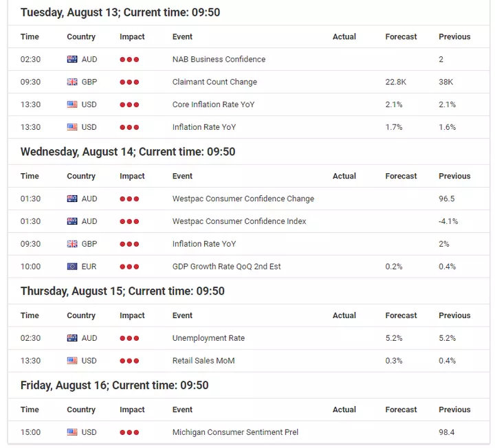495x448 pixels.
Task: Click the US Inflation Rate YoY forecast value 1.7%
Action: pos(394,127)
